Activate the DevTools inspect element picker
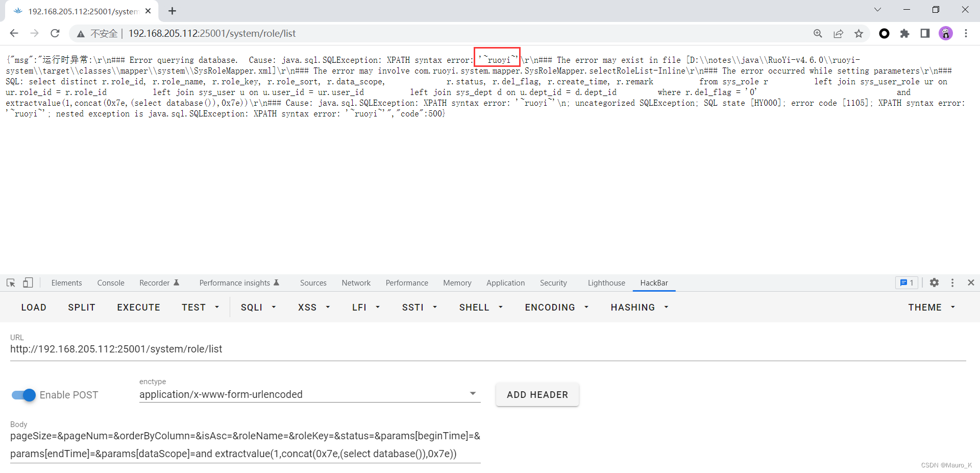The image size is (980, 473). (x=11, y=282)
